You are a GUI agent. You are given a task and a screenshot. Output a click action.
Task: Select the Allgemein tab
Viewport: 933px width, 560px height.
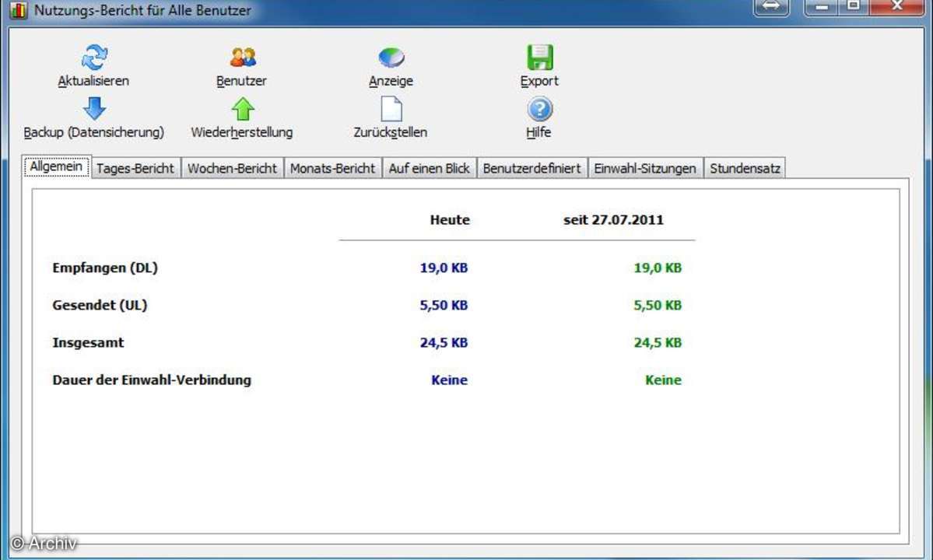tap(57, 166)
